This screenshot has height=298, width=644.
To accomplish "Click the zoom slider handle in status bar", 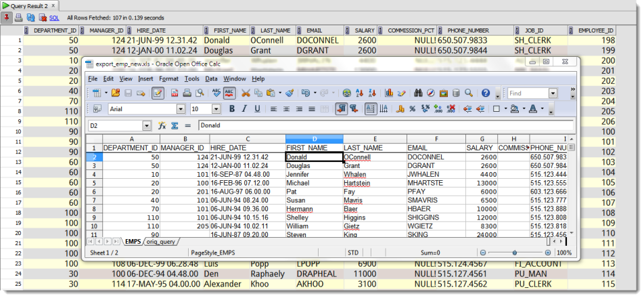I will click(515, 253).
